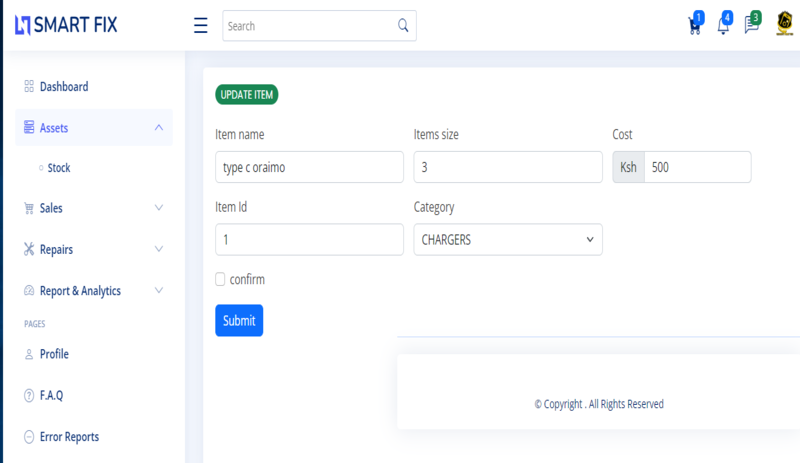Image resolution: width=800 pixels, height=463 pixels.
Task: Toggle sidebar with hamburger menu icon
Action: [200, 26]
